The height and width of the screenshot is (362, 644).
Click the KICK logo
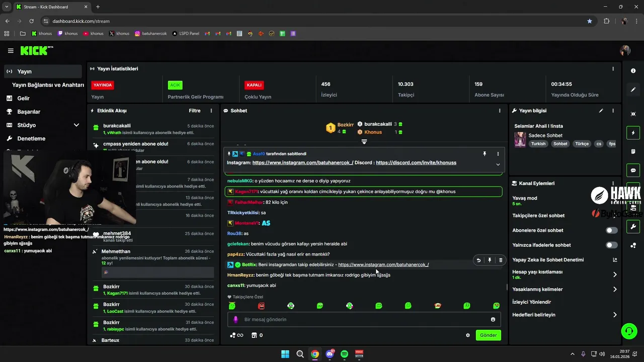point(36,50)
